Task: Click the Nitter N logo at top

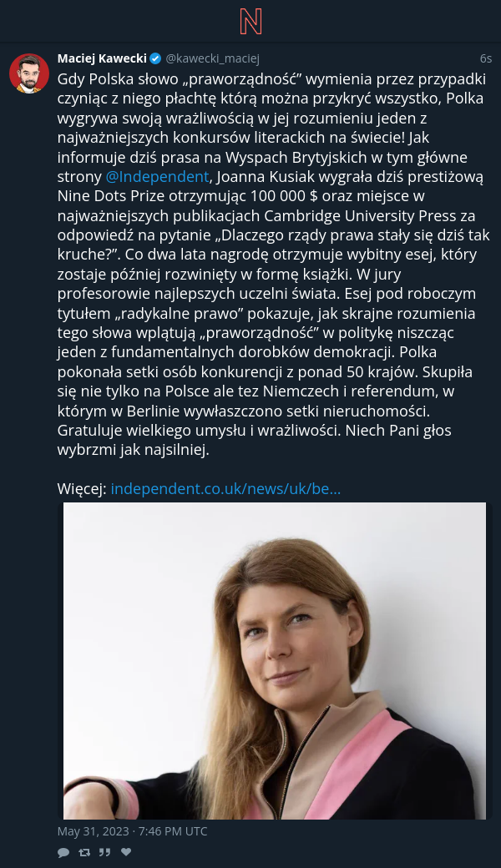Action: point(250,22)
